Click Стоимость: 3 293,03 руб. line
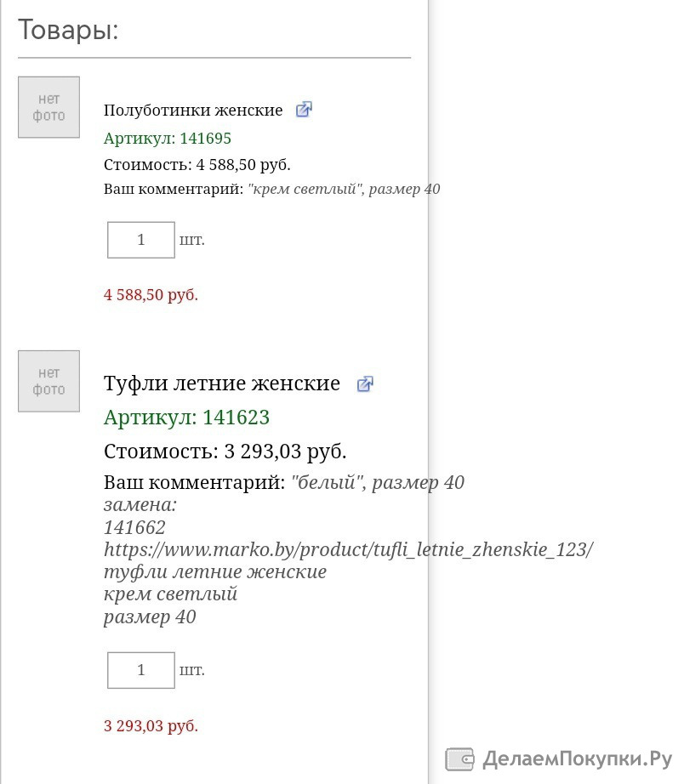The width and height of the screenshot is (684, 784). click(x=225, y=452)
